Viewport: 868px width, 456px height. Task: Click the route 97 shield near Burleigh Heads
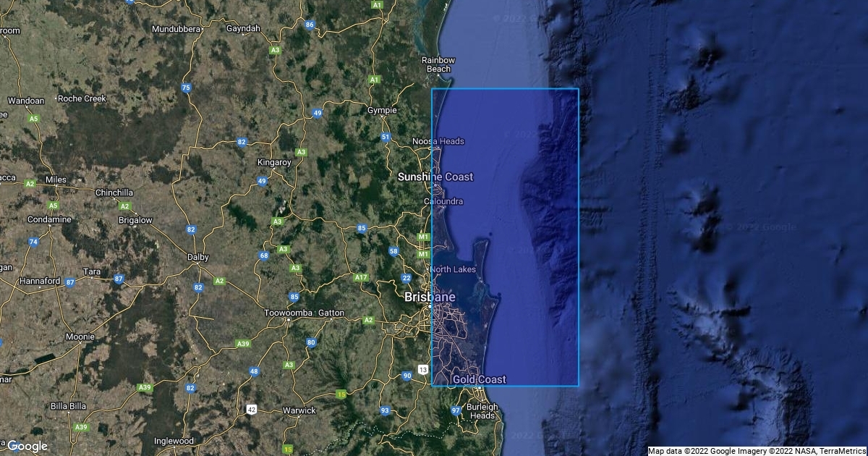[x=456, y=410]
